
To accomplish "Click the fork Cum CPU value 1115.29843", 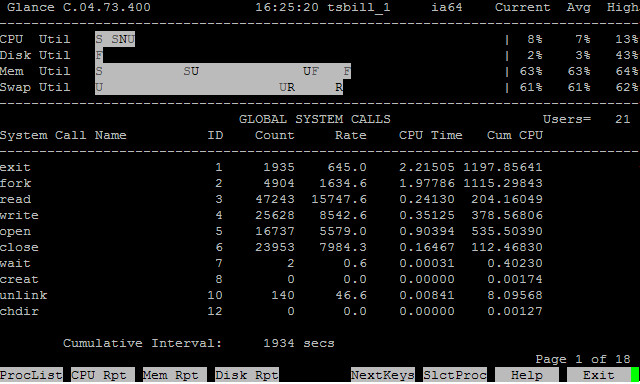I will pyautogui.click(x=503, y=183).
